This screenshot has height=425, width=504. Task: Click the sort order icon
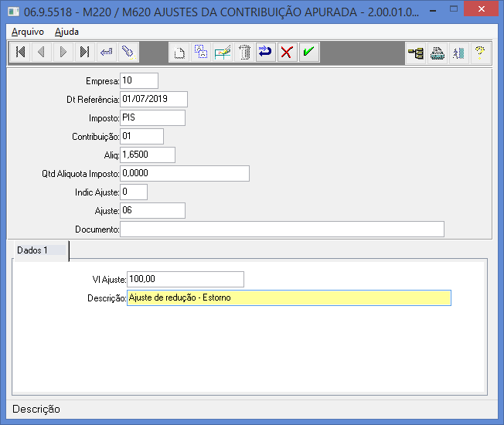click(458, 53)
